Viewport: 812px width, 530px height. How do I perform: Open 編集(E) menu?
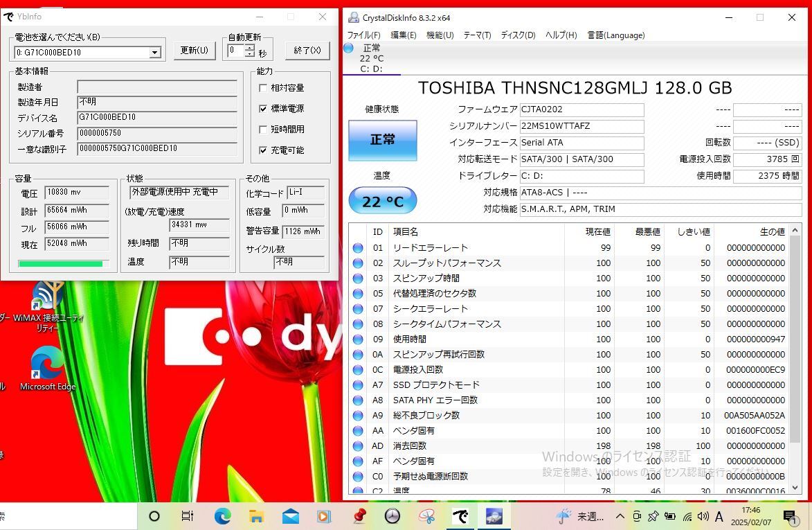404,35
